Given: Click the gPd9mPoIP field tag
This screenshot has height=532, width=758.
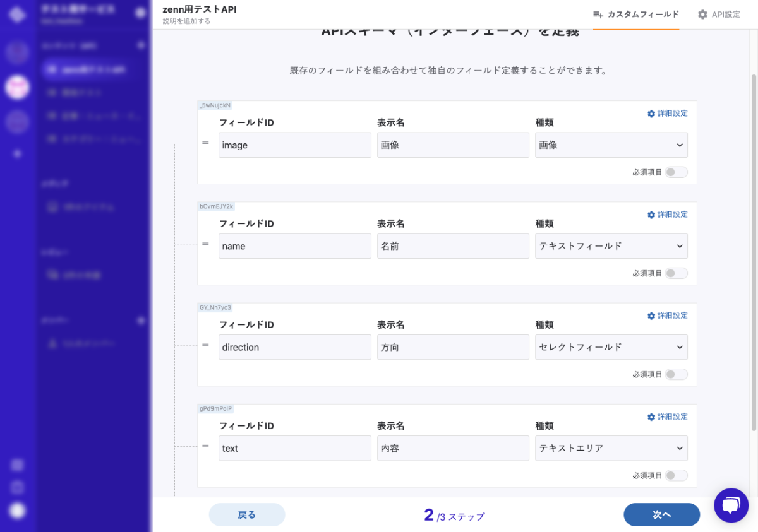Looking at the screenshot, I should (216, 408).
